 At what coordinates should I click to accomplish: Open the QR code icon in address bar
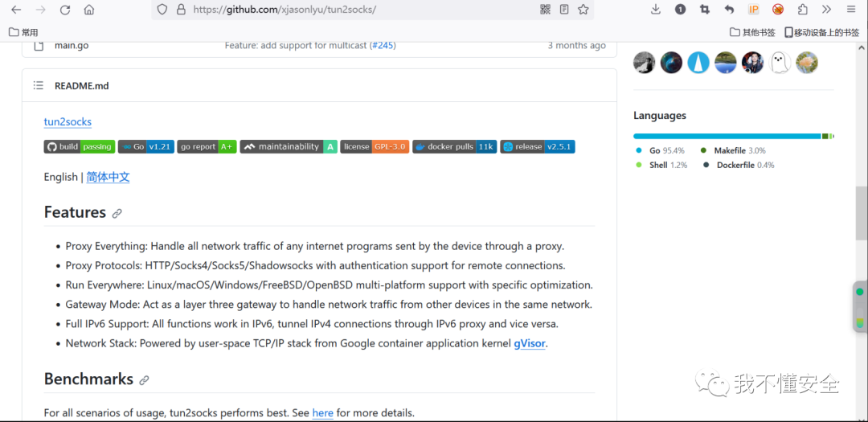click(x=545, y=9)
